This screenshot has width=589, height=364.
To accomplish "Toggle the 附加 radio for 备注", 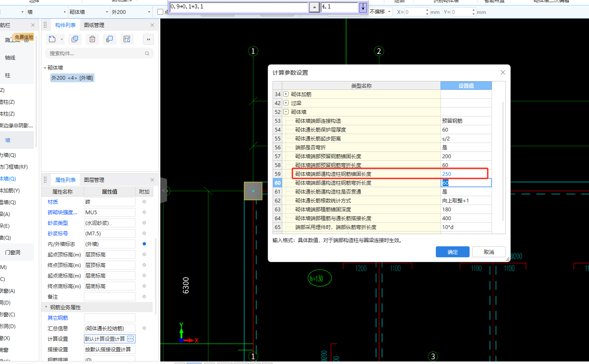I will coord(144,297).
